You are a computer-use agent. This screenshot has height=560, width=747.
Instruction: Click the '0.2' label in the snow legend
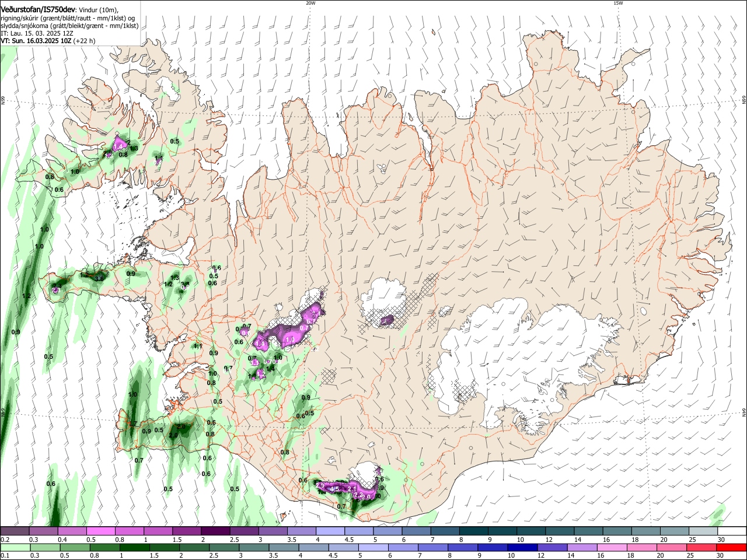pos(4,540)
